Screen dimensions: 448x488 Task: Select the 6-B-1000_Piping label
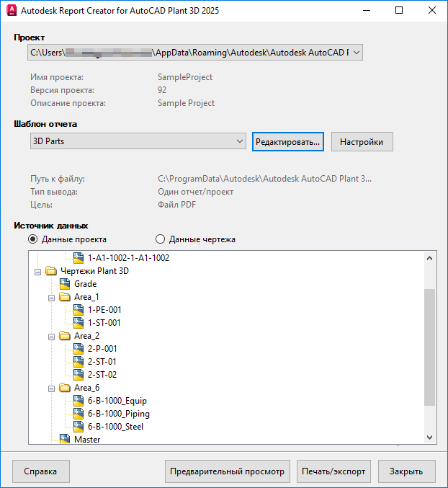coord(118,414)
